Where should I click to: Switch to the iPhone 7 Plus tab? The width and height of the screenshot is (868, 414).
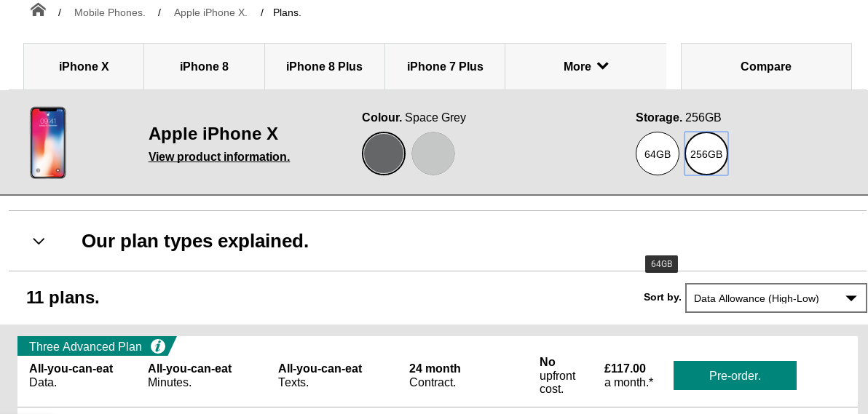click(x=445, y=66)
